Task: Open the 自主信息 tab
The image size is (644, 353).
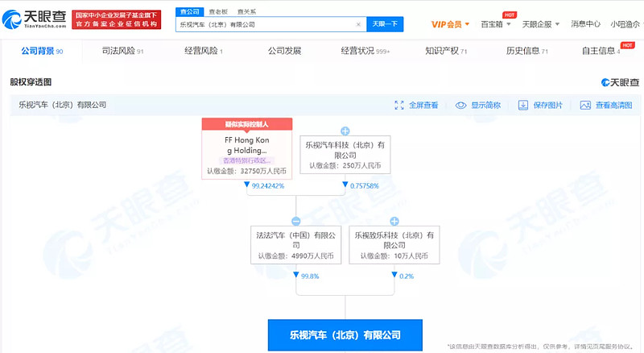Action: point(601,51)
